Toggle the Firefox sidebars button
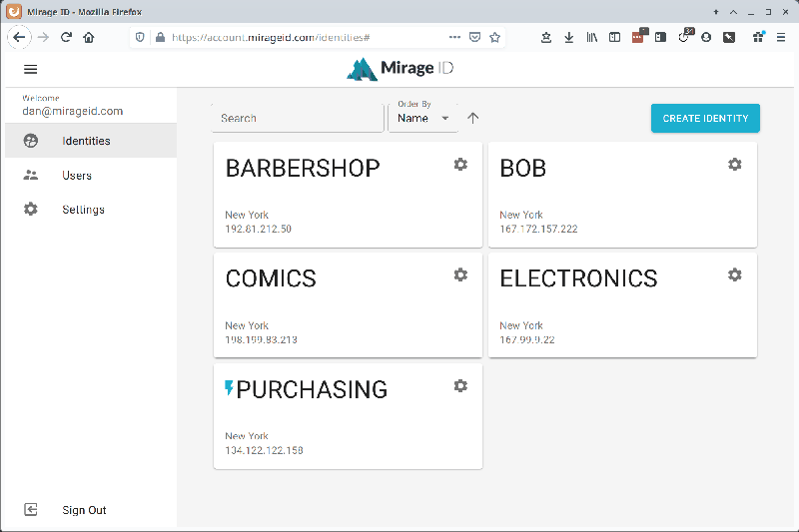This screenshot has height=532, width=799. pyautogui.click(x=614, y=37)
